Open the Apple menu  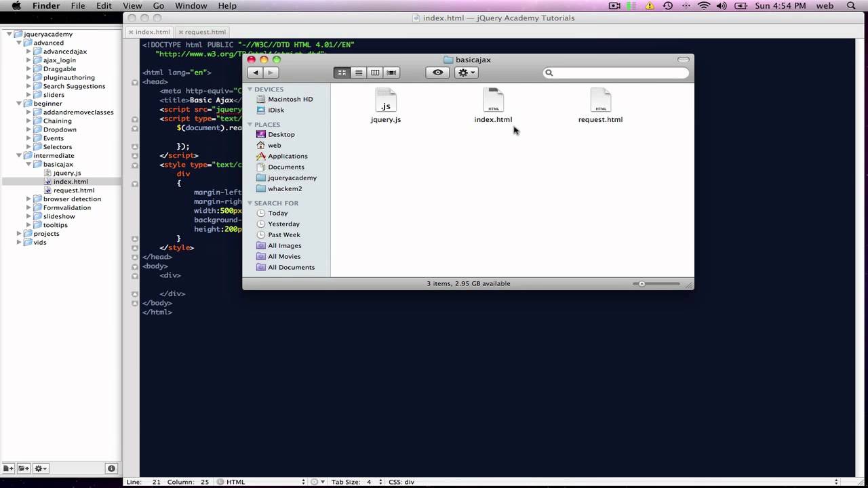point(16,6)
